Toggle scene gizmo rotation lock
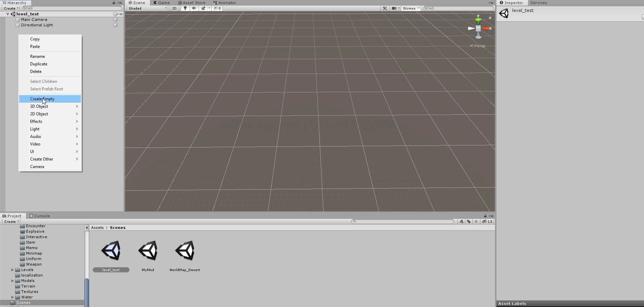 click(x=490, y=17)
